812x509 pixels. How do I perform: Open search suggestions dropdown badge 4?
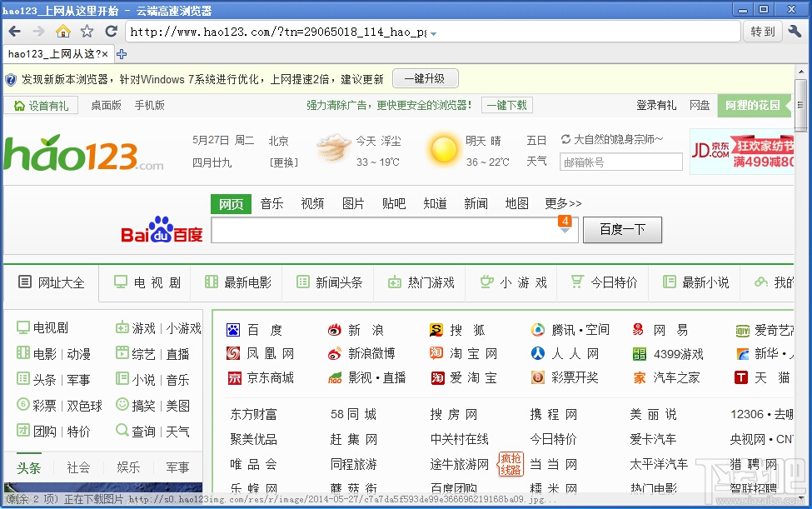(x=565, y=224)
